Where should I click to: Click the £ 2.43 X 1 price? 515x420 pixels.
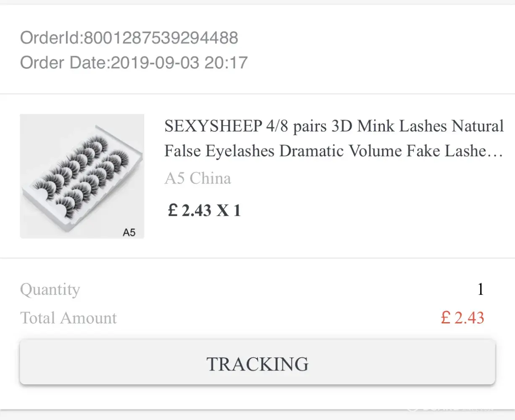coord(204,210)
